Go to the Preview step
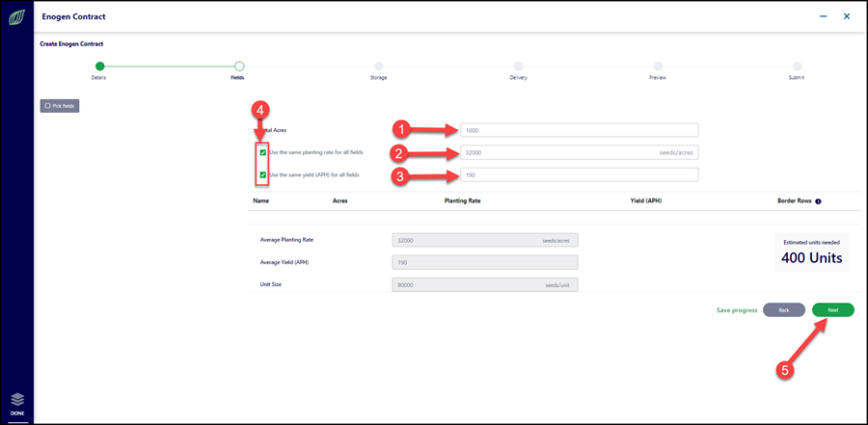This screenshot has width=868, height=425. pos(658,66)
